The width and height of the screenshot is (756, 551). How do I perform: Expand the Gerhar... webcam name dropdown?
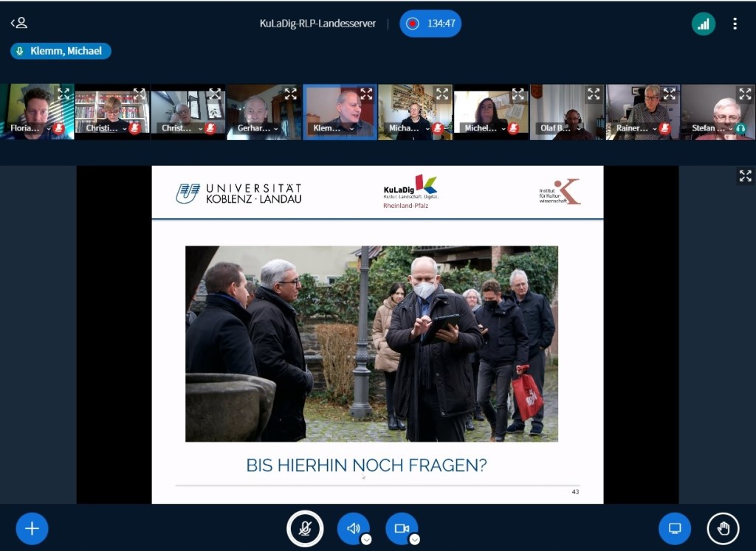pyautogui.click(x=275, y=128)
